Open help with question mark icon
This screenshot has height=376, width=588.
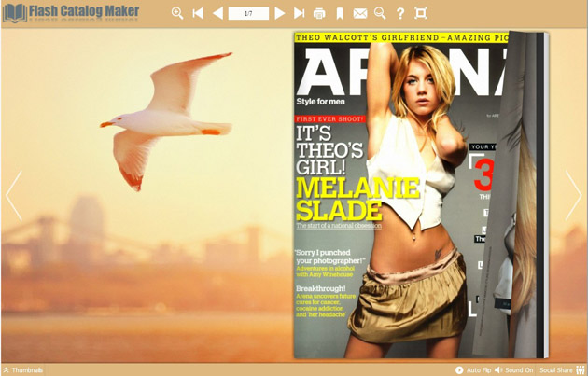point(400,13)
